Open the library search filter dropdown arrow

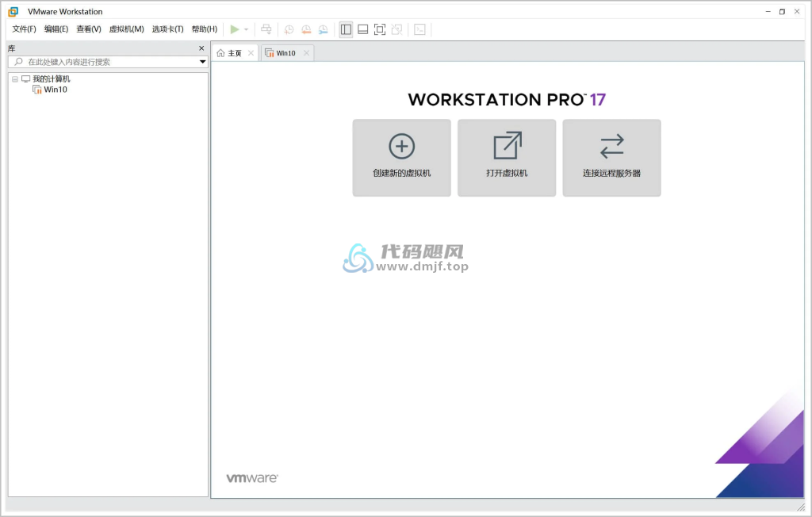tap(203, 62)
